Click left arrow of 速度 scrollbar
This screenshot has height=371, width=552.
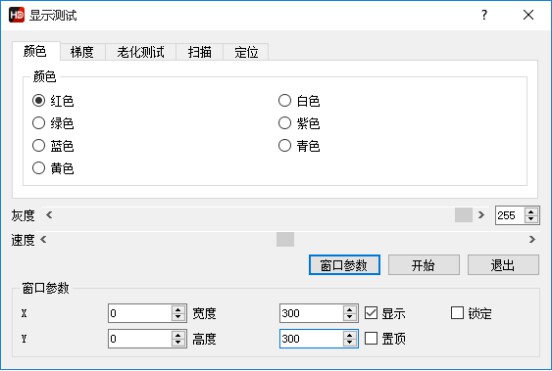pos(43,239)
